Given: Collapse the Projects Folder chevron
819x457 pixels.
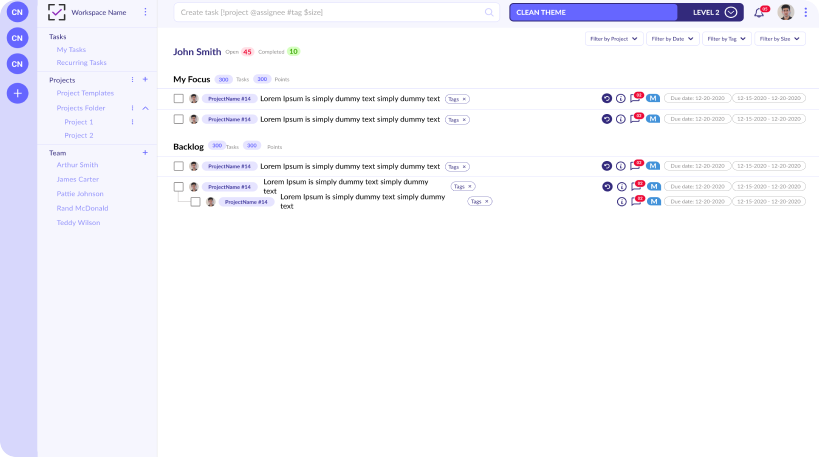Looking at the screenshot, I should coord(145,108).
